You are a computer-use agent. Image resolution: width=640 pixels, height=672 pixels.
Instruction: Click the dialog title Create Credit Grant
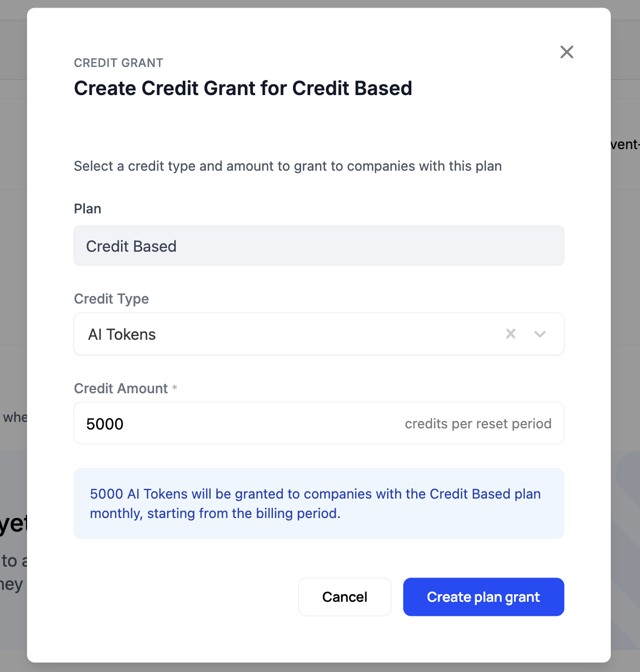(x=243, y=88)
